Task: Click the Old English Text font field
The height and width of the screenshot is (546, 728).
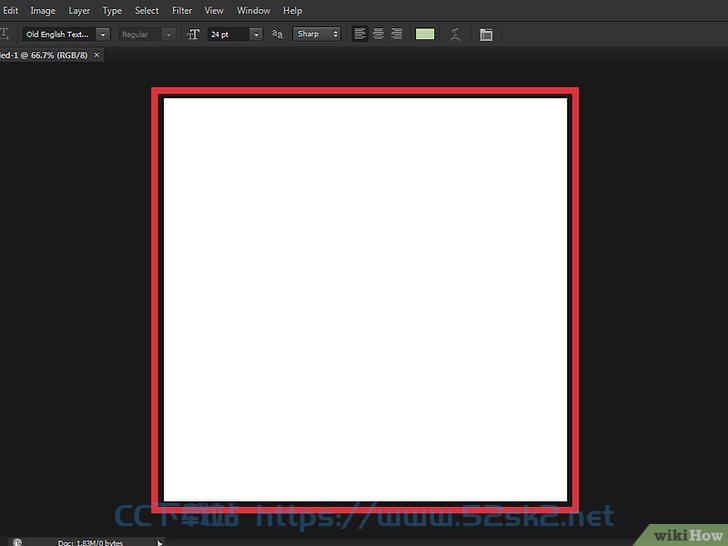Action: click(59, 34)
